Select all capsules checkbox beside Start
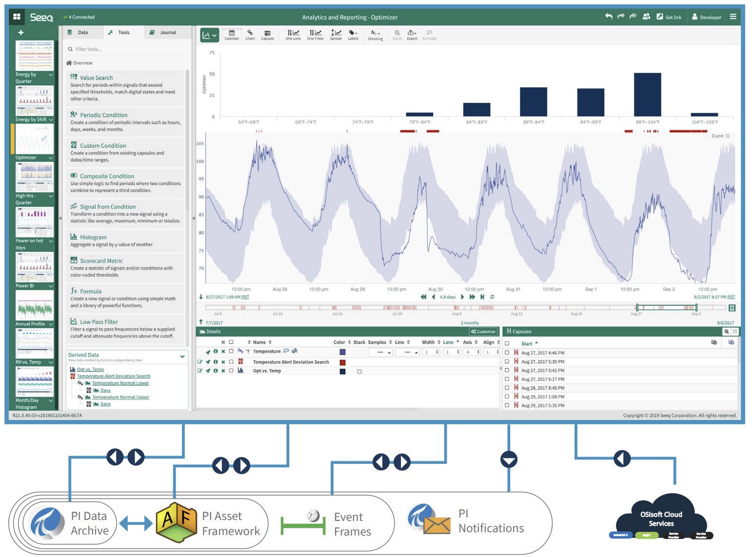756x557 pixels. point(507,343)
